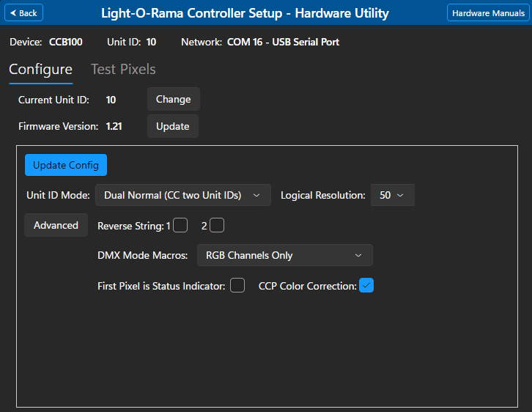Click Update beside Firmware Version

coord(172,126)
